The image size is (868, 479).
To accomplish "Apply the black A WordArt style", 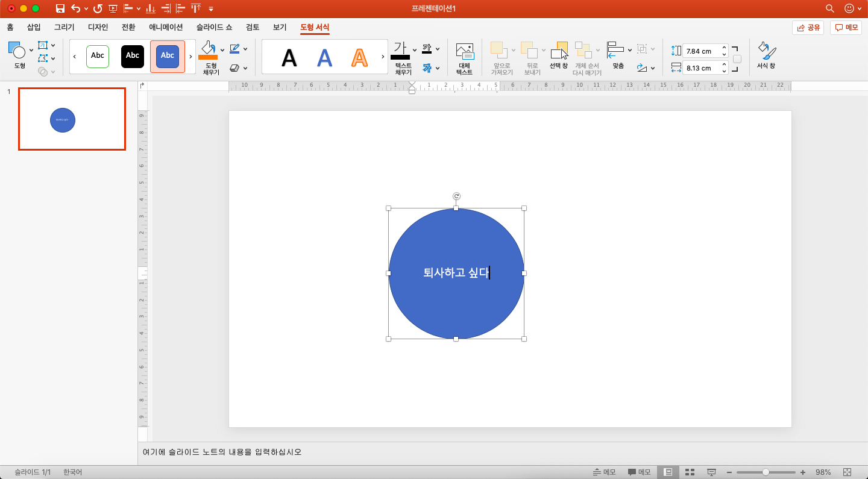I will (289, 58).
